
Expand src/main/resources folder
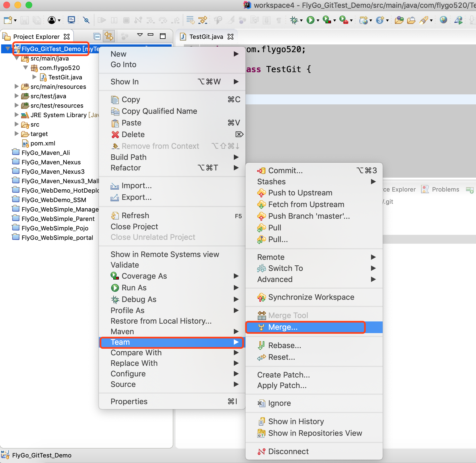click(17, 86)
